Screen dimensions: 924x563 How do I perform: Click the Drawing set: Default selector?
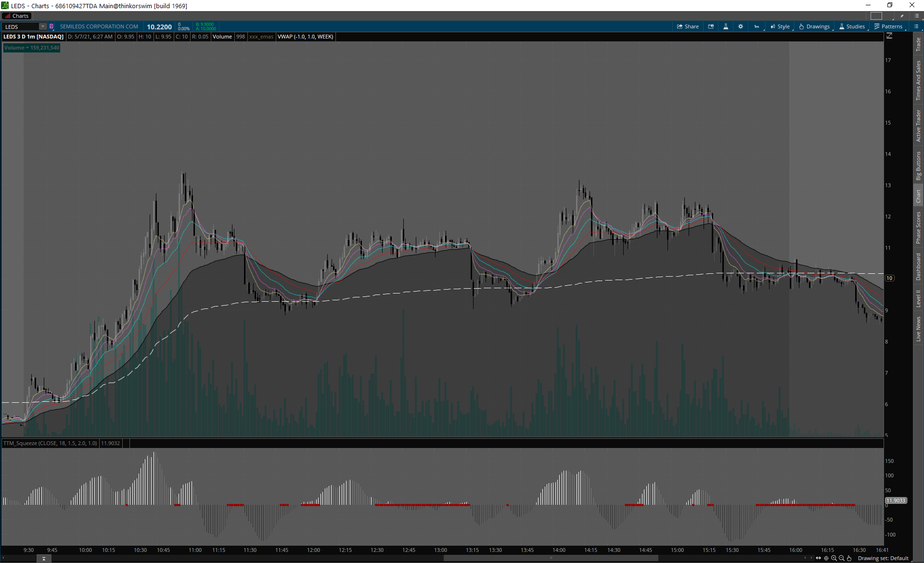(883, 558)
